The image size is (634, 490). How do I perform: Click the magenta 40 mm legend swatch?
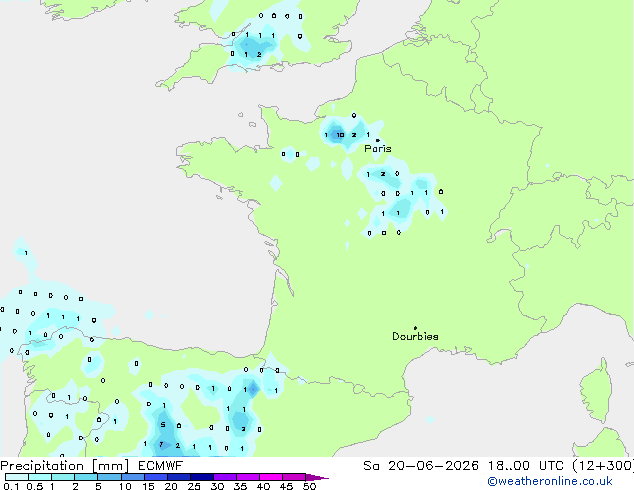[271, 477]
